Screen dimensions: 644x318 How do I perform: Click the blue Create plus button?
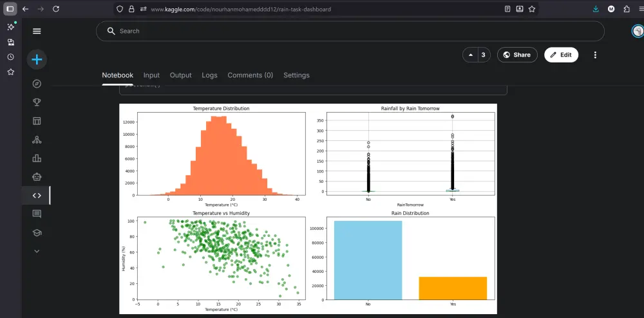tap(37, 60)
